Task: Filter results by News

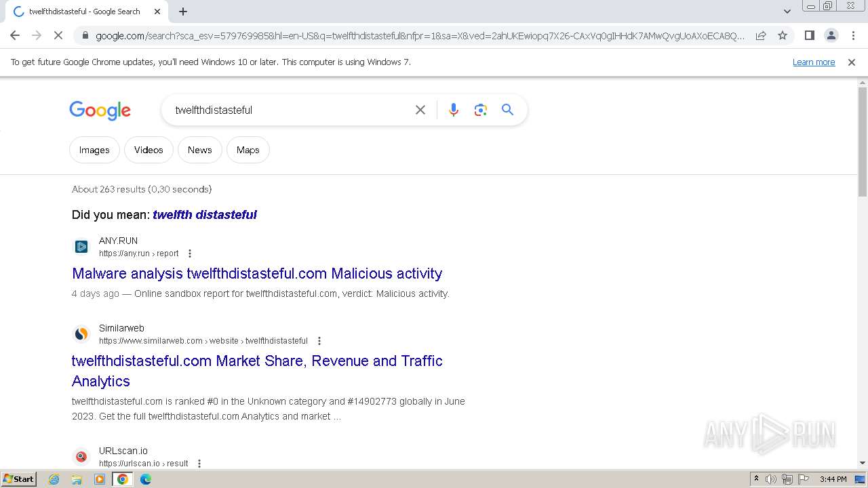Action: 200,150
